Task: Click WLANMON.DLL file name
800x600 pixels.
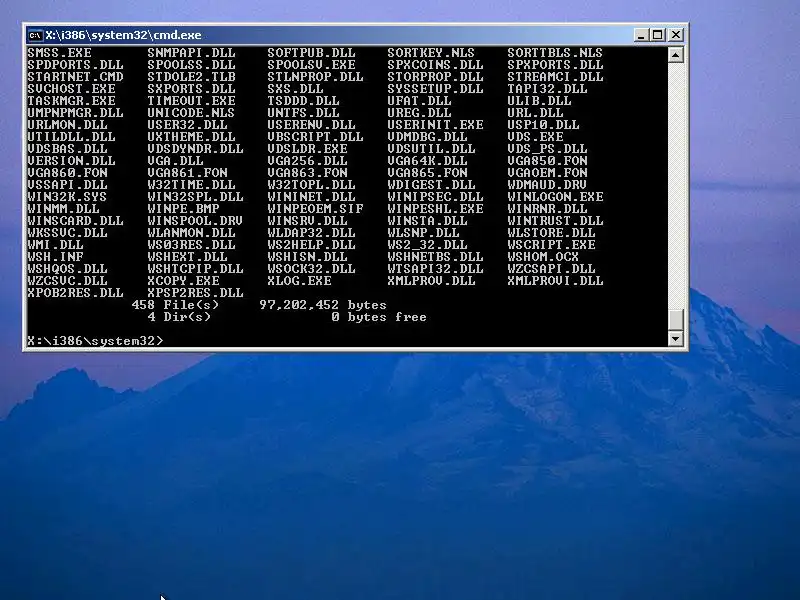Action: click(191, 233)
